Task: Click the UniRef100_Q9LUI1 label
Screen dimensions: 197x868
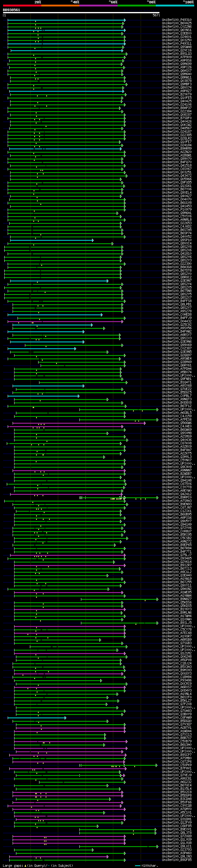Action: click(x=177, y=846)
